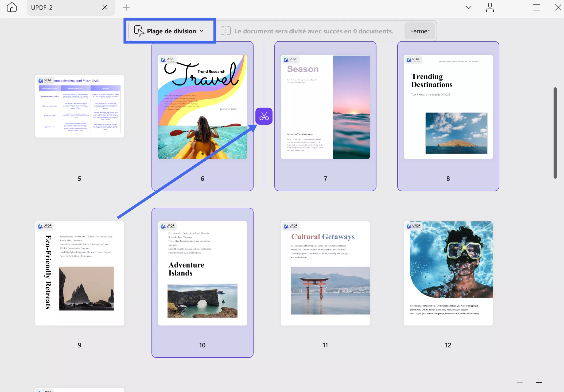The image size is (564, 392).
Task: Add a new tab with plus icon
Action: click(126, 7)
